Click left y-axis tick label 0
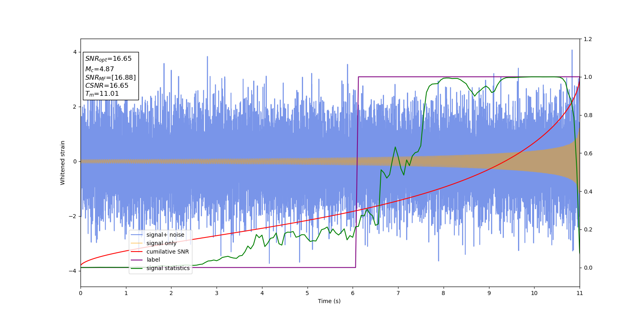This screenshot has width=644, height=322. point(75,161)
